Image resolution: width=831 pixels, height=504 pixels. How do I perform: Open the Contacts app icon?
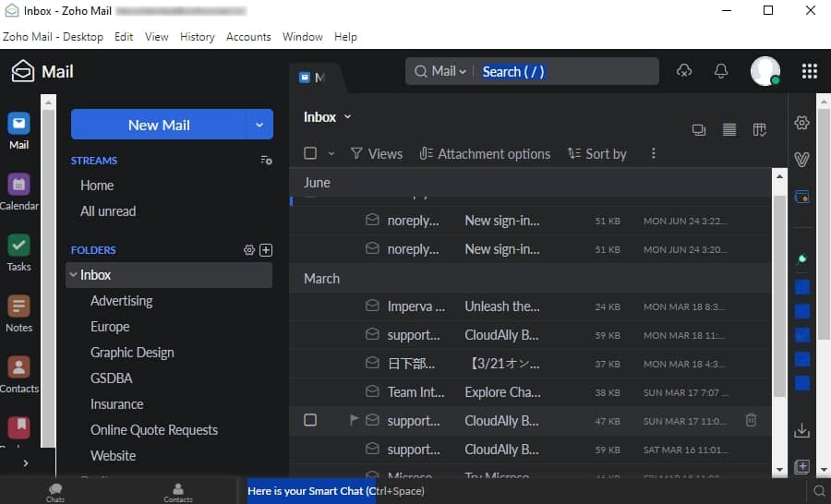(18, 375)
